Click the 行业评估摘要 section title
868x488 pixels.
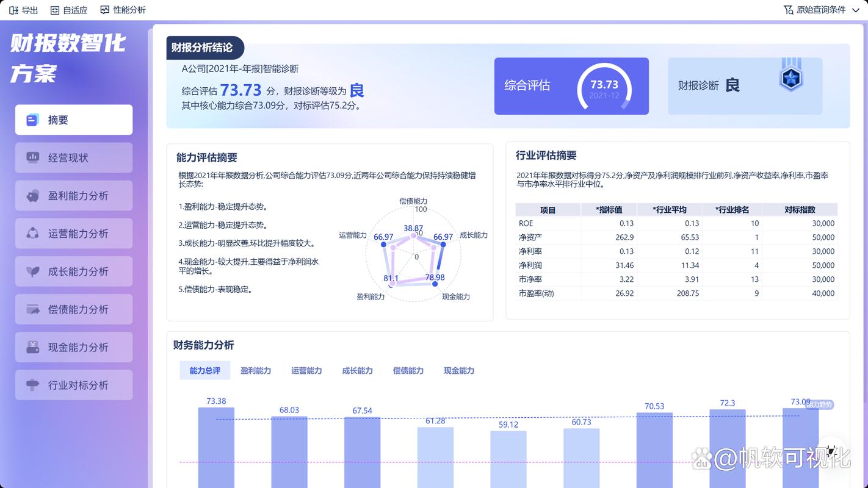(x=546, y=156)
